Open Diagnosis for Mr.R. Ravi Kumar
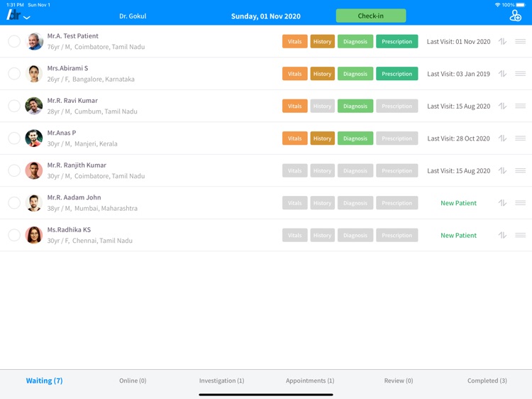The image size is (532, 399). pyautogui.click(x=355, y=106)
